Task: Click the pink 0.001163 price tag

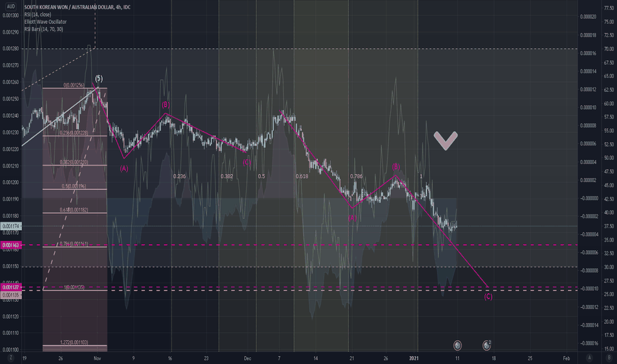Action: coord(11,245)
